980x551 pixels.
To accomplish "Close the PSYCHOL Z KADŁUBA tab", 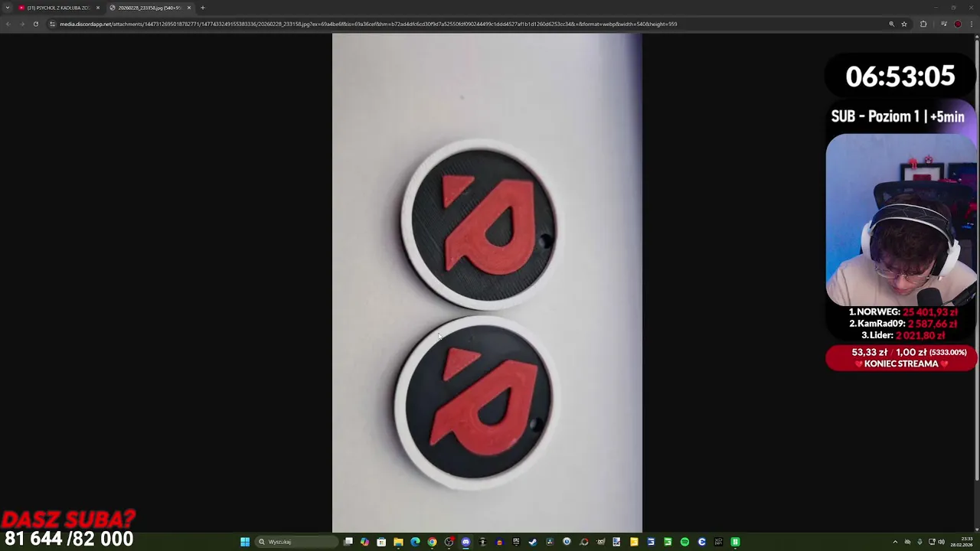I will 98,8.
